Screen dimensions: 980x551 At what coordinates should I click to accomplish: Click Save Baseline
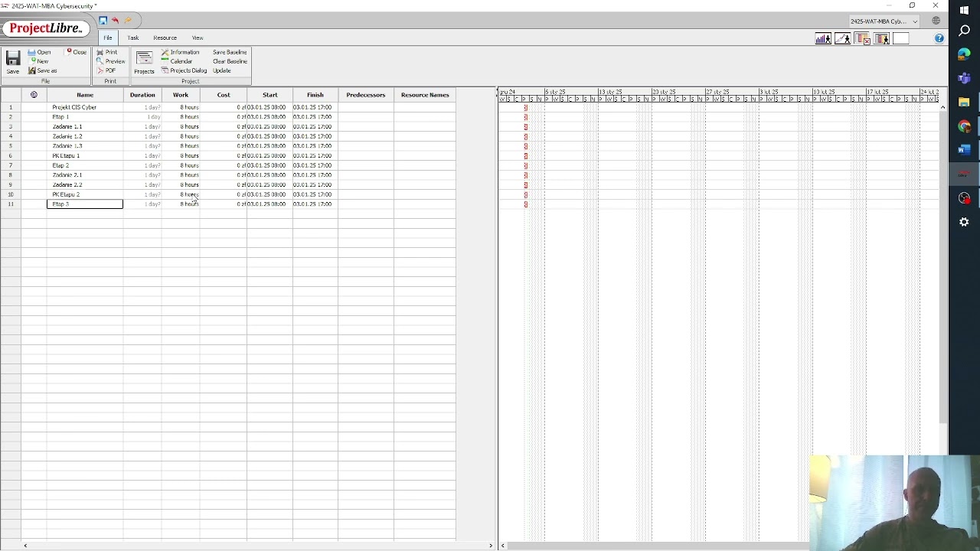tap(230, 52)
